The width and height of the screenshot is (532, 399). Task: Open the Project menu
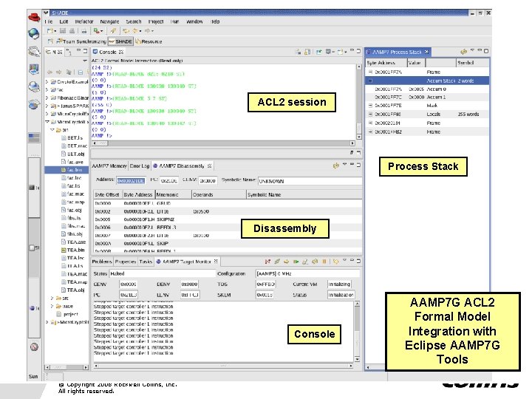point(156,21)
